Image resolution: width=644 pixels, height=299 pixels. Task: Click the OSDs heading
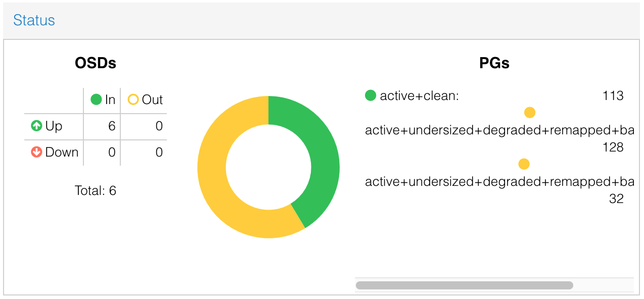[x=96, y=63]
